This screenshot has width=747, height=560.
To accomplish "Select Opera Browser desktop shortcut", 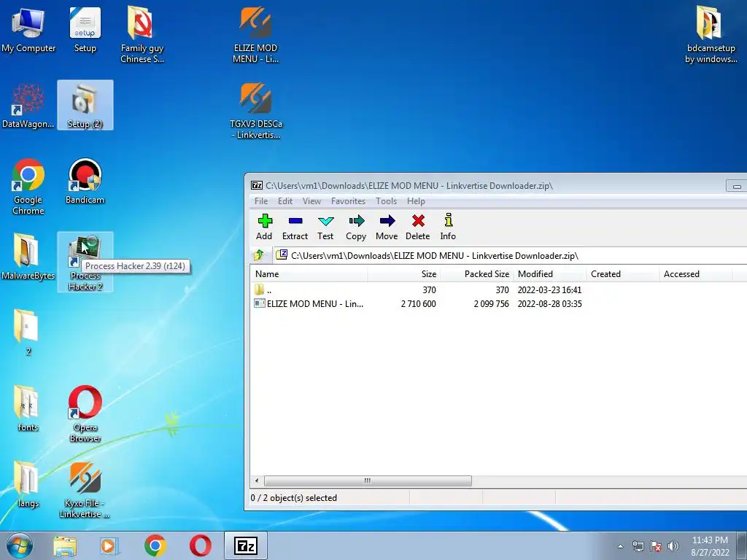I will tap(85, 413).
